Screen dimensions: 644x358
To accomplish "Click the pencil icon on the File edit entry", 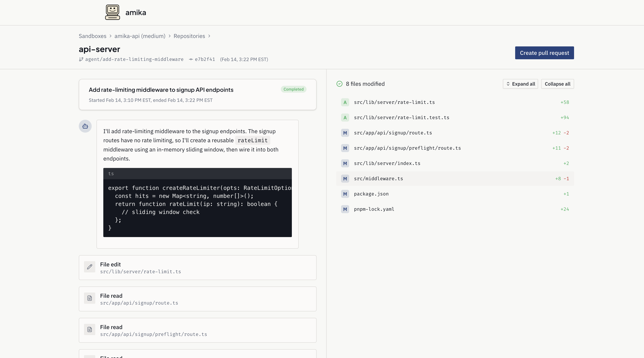I will [x=89, y=267].
